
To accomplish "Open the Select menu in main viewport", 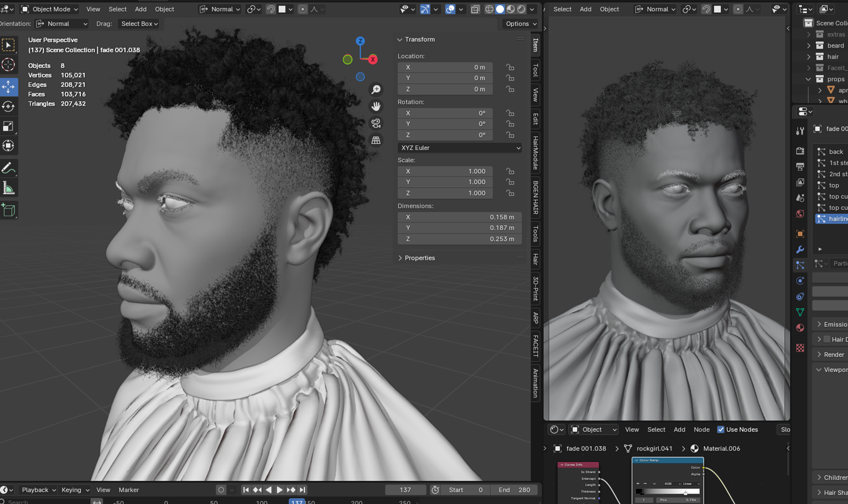I will click(x=117, y=9).
